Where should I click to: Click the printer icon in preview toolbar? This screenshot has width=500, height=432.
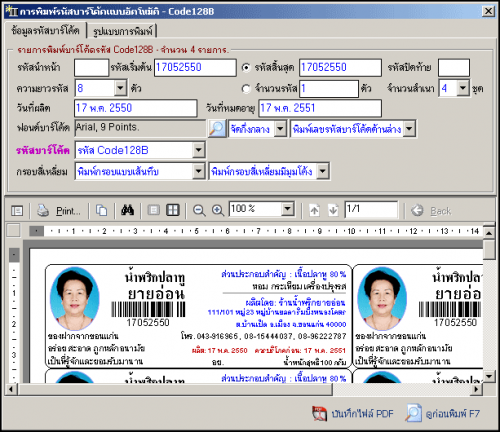click(x=43, y=211)
